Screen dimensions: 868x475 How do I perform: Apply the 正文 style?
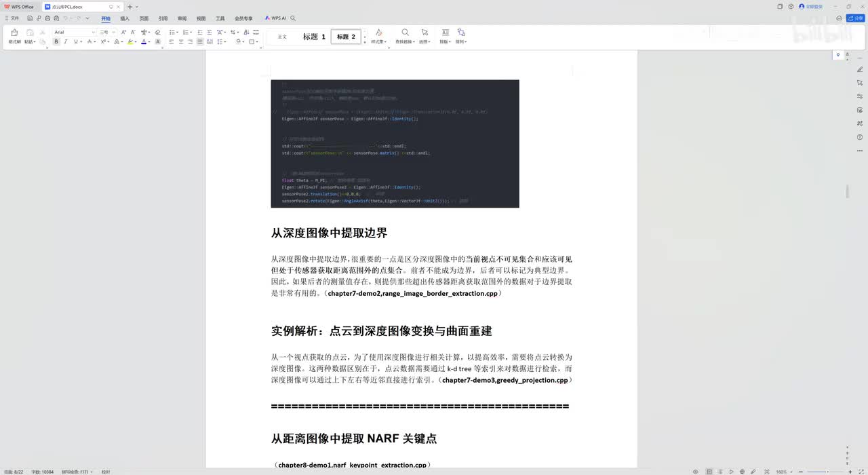coord(282,37)
